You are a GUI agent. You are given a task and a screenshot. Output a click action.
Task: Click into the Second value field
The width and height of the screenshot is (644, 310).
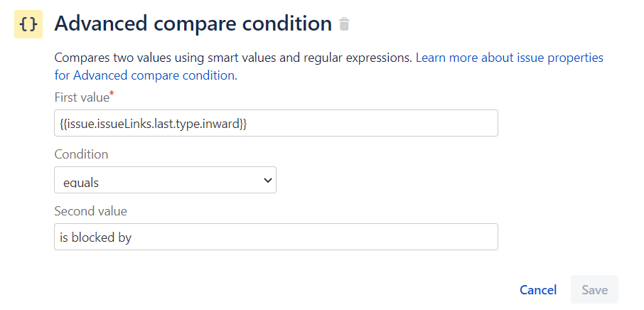(x=276, y=237)
